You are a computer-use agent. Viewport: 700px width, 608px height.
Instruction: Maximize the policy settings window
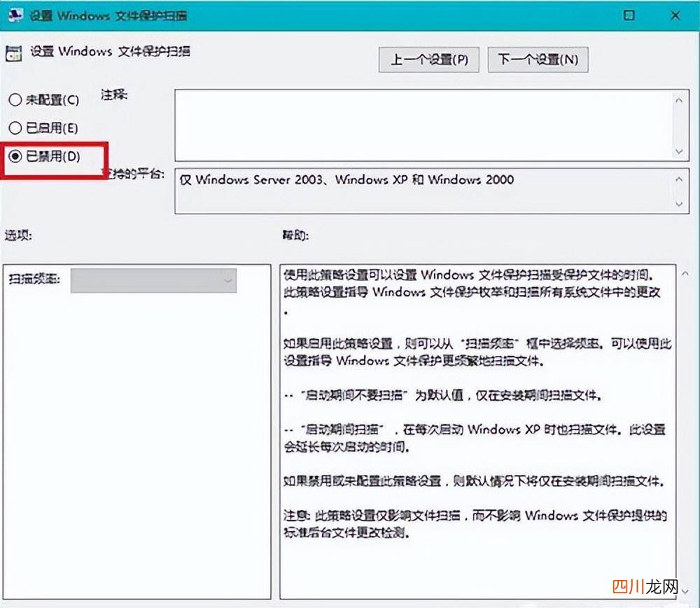coord(629,15)
